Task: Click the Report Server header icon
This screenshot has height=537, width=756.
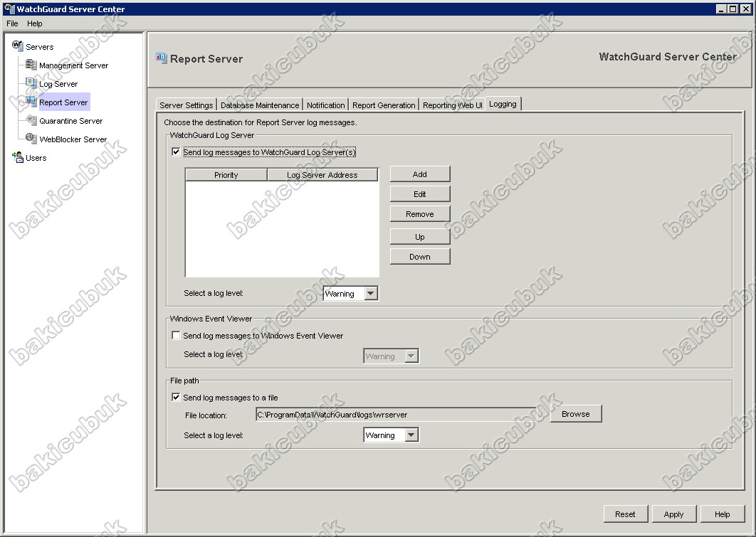Action: click(x=162, y=58)
